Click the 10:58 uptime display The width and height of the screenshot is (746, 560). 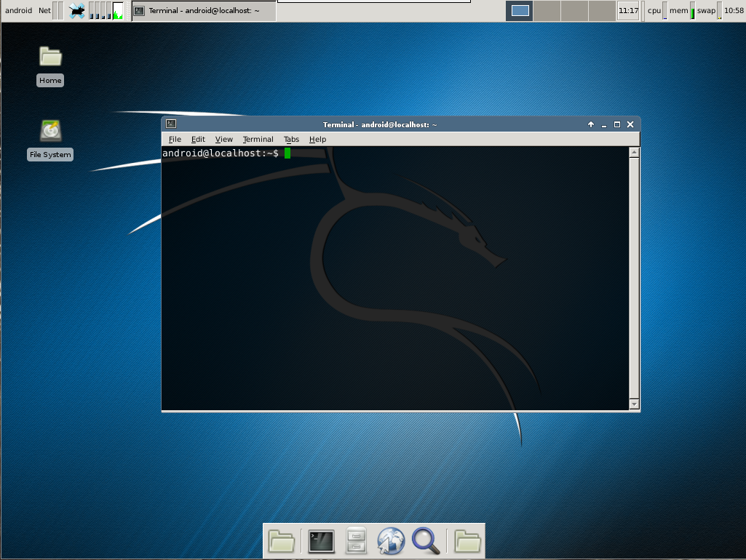734,10
